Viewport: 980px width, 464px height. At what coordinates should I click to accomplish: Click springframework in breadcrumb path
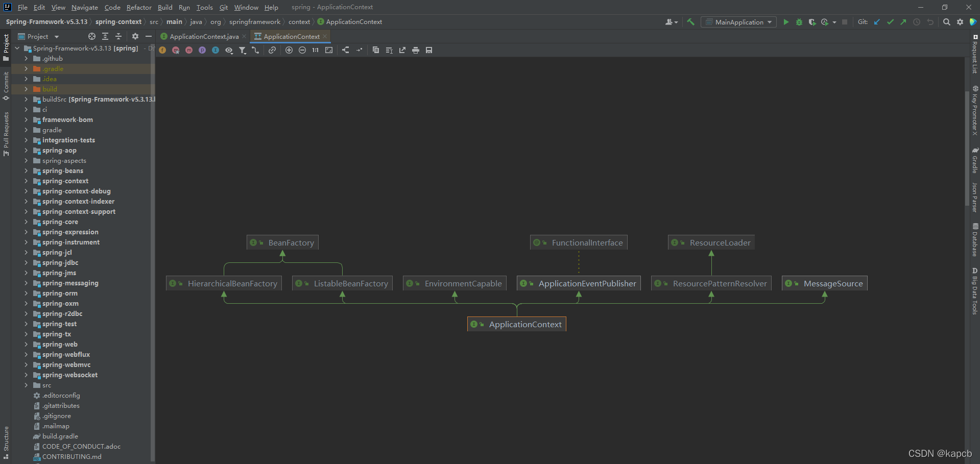click(255, 22)
